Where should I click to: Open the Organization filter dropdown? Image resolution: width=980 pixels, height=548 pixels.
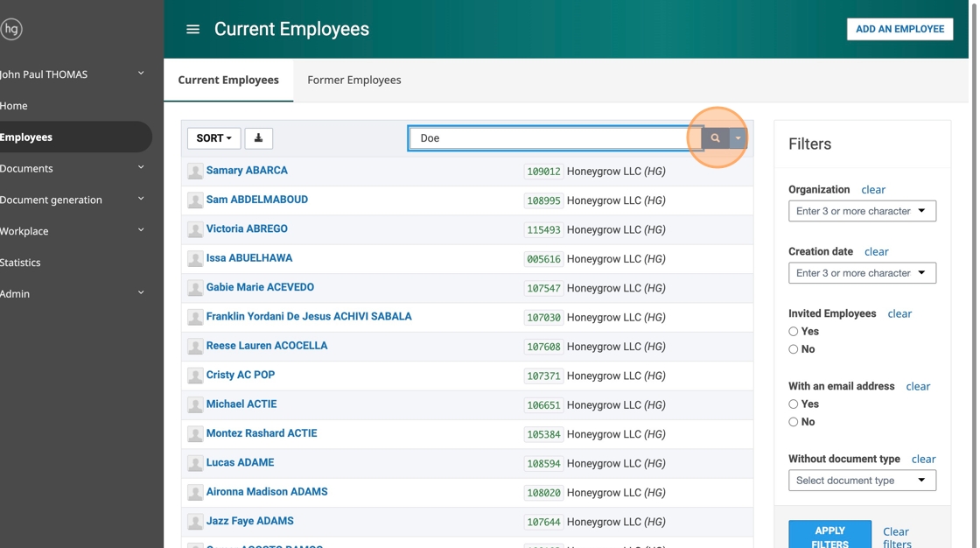point(862,211)
